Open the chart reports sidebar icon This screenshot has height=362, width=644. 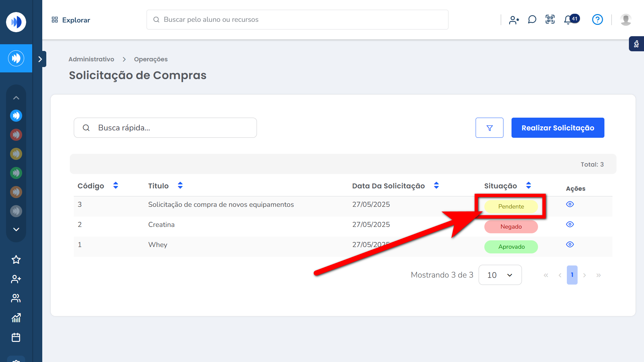pyautogui.click(x=16, y=318)
